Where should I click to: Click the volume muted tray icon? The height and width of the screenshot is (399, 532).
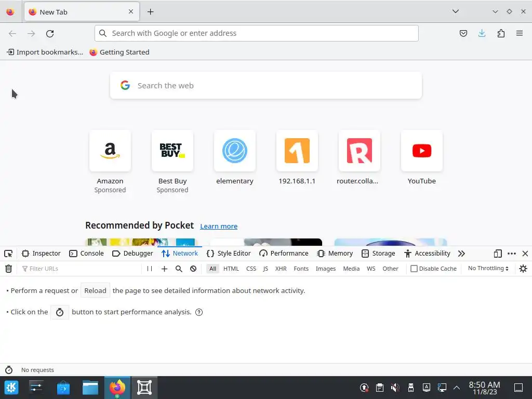[395, 388]
